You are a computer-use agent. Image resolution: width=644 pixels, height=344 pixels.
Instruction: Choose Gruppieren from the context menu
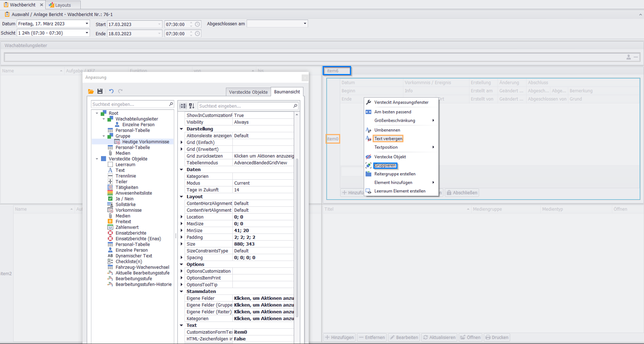click(385, 165)
